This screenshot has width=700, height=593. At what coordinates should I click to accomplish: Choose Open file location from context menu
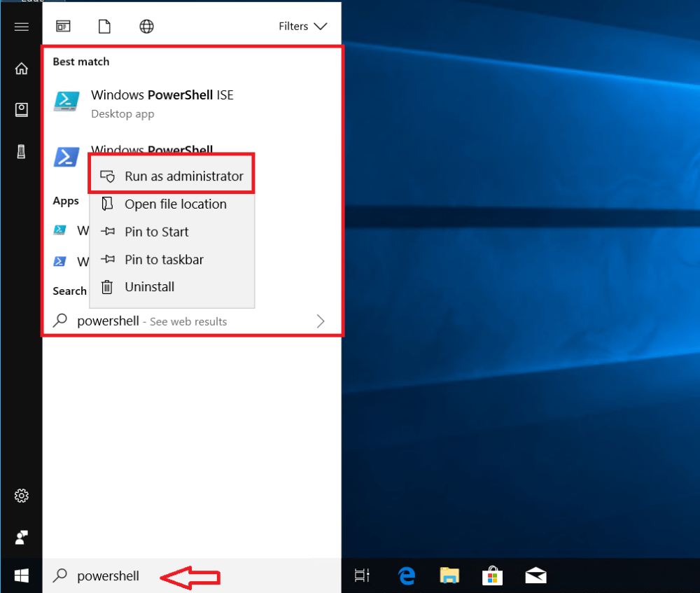[x=175, y=204]
